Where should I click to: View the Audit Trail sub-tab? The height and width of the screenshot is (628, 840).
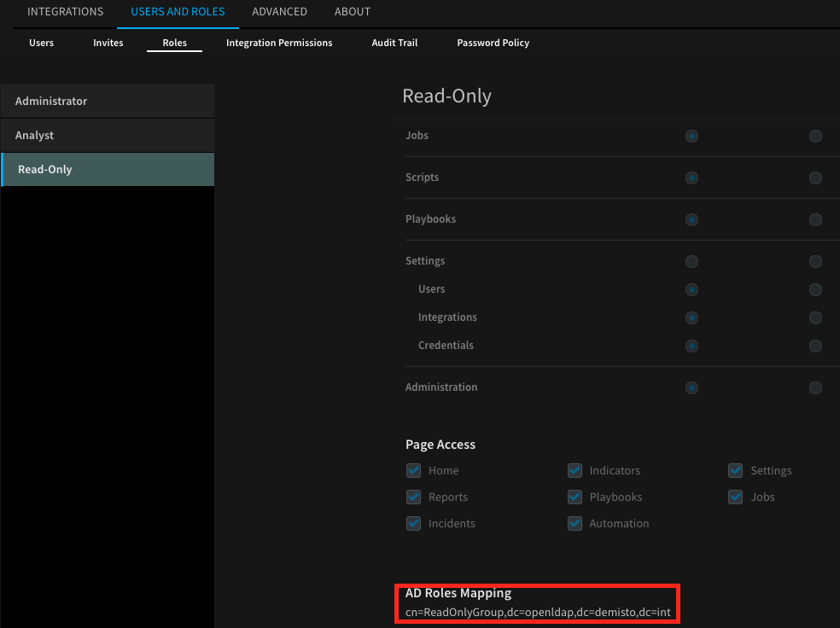(x=394, y=43)
